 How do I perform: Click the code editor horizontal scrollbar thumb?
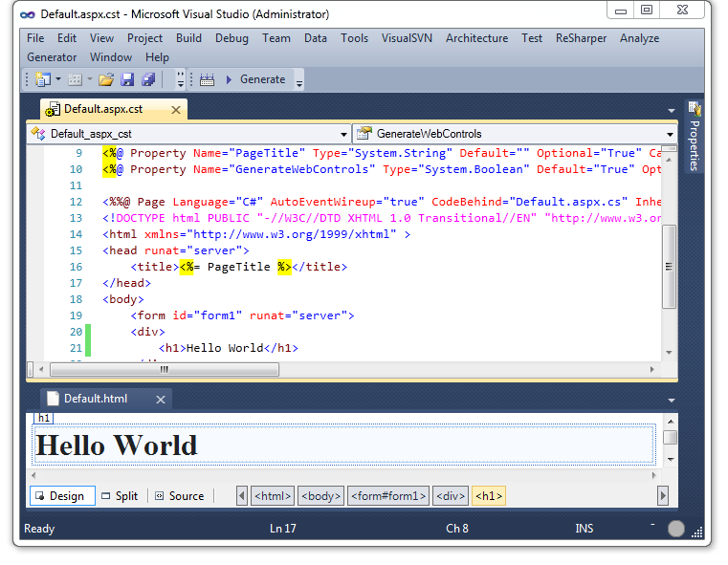tap(165, 370)
